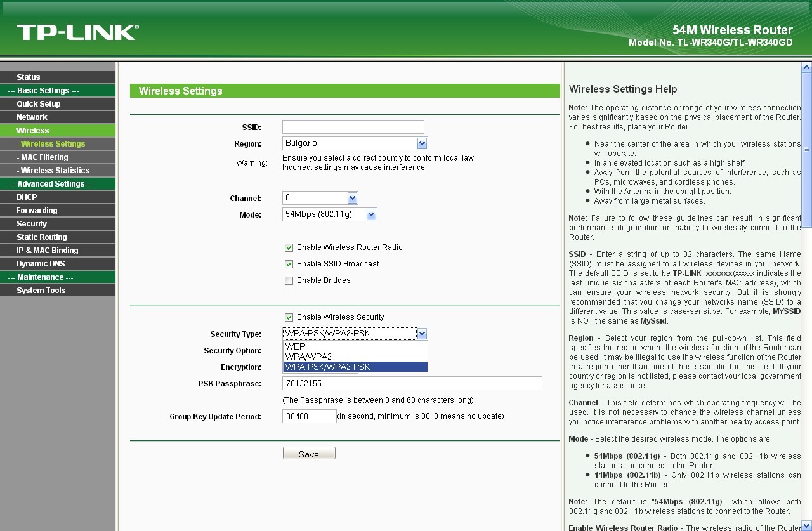Click help panel scrollbar up arrow
This screenshot has width=812, height=531.
pyautogui.click(x=807, y=67)
